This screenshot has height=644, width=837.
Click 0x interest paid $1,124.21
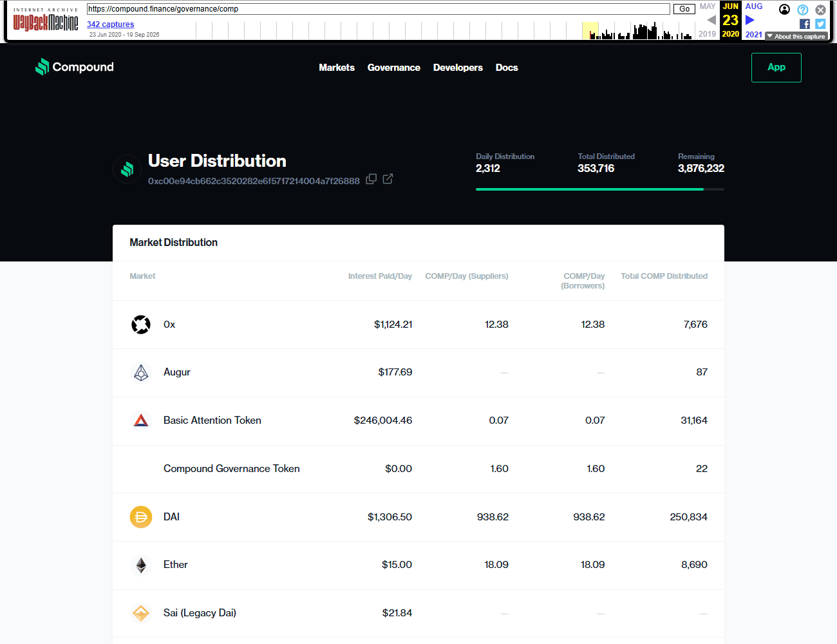[393, 325]
